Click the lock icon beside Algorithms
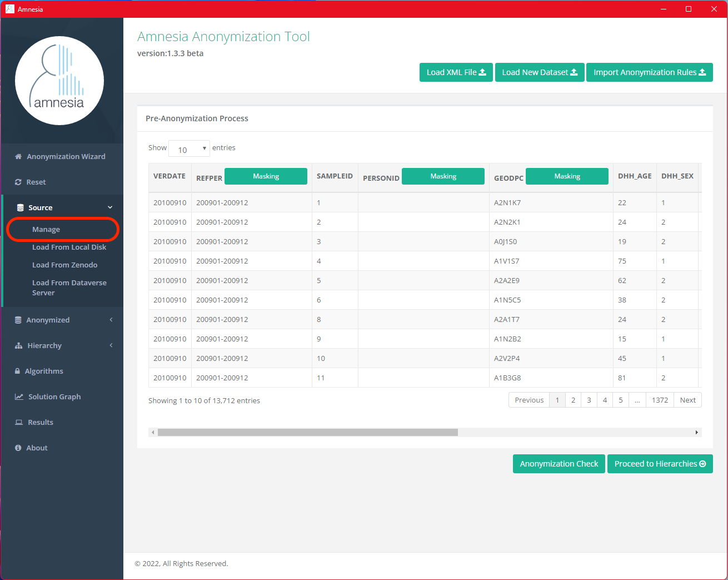 (x=18, y=371)
